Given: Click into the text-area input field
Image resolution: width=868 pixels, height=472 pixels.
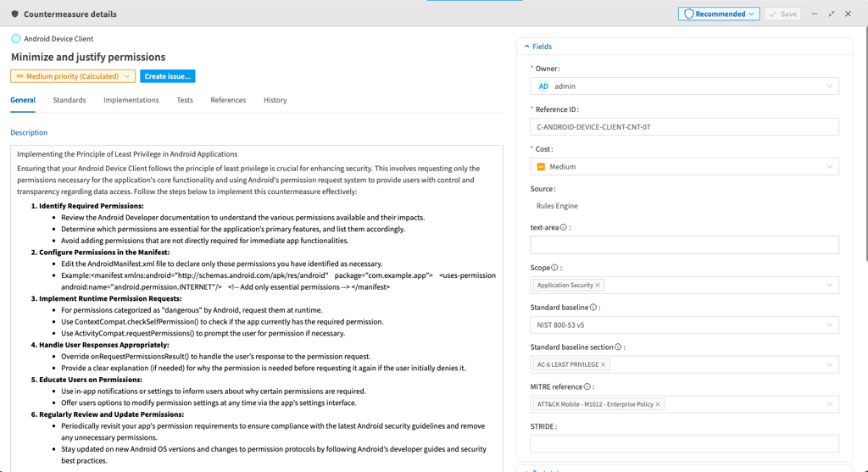Looking at the screenshot, I should pos(684,245).
